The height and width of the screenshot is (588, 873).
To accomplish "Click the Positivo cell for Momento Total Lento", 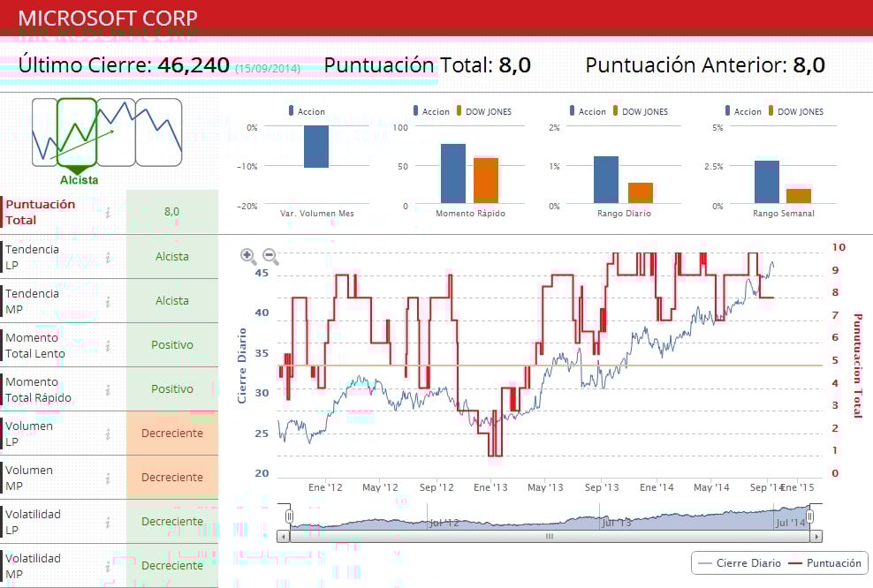I will click(x=172, y=345).
